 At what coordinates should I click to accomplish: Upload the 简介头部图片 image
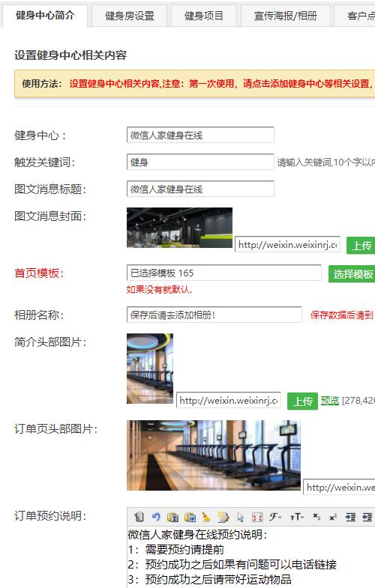(x=302, y=401)
